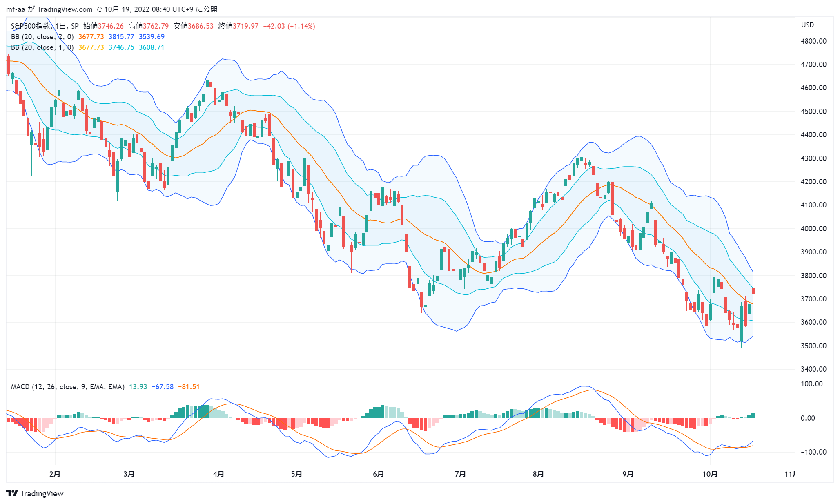
Task: Click the 10月 time axis label
Action: pyautogui.click(x=710, y=474)
